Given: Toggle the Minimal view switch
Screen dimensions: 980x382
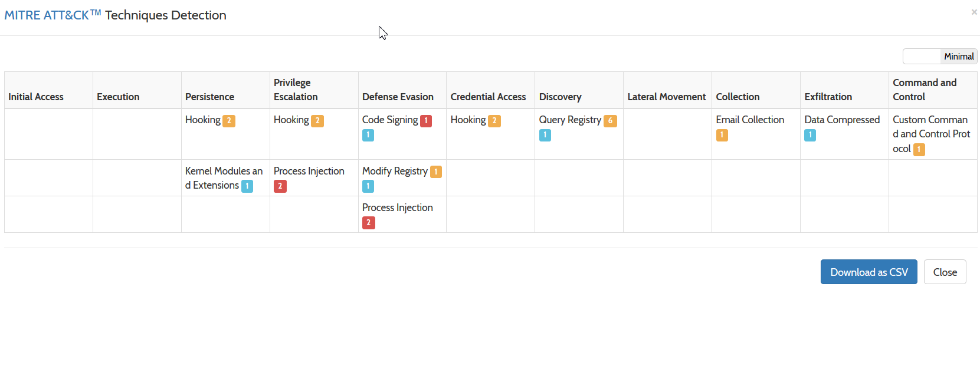Looking at the screenshot, I should pos(939,57).
